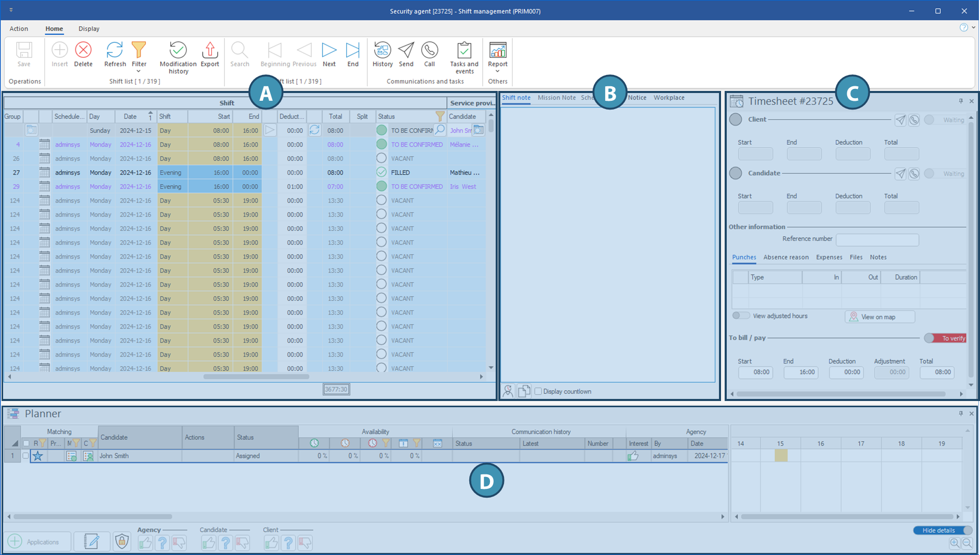Select the Mission Note tab
The height and width of the screenshot is (555, 980).
pos(556,98)
